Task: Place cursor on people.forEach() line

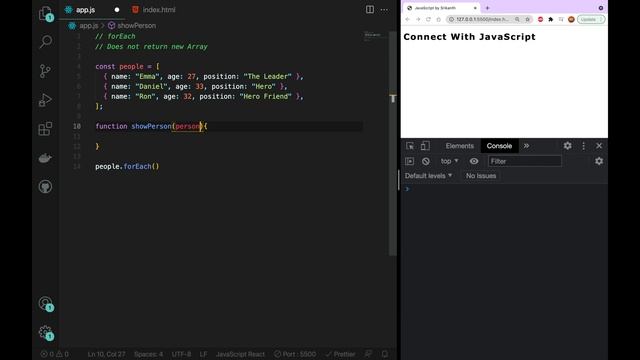Action: (127, 167)
